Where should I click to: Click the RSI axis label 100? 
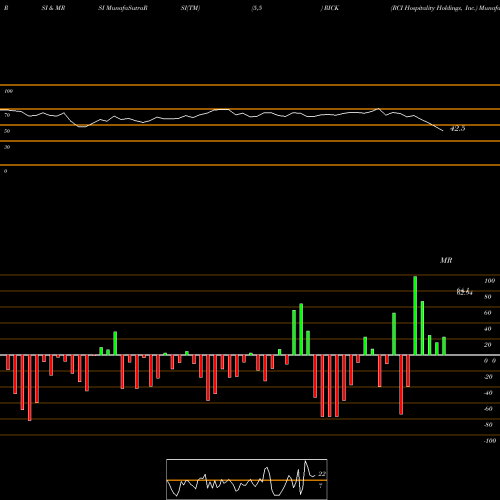click(x=8, y=91)
